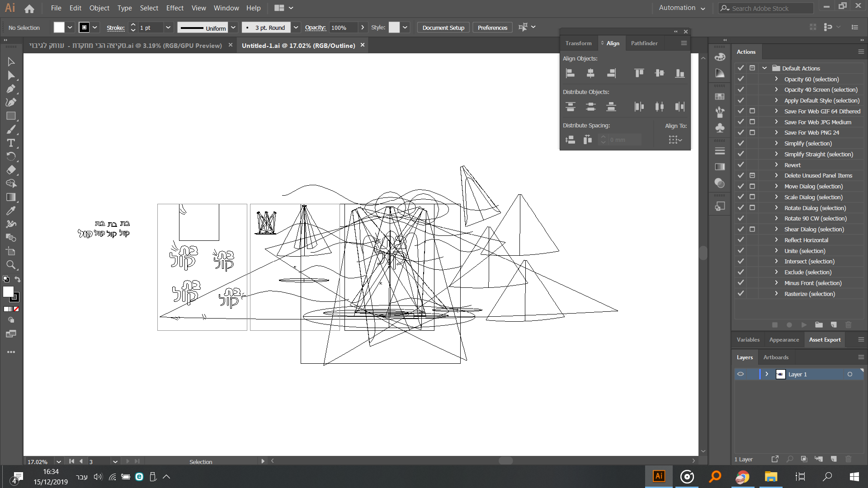Select the Eyedropper tool
The height and width of the screenshot is (488, 868).
click(11, 211)
